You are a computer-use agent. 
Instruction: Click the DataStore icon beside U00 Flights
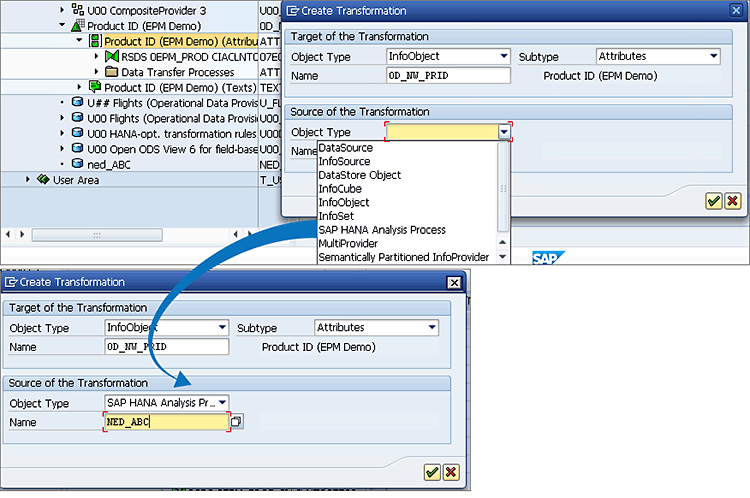(x=77, y=118)
